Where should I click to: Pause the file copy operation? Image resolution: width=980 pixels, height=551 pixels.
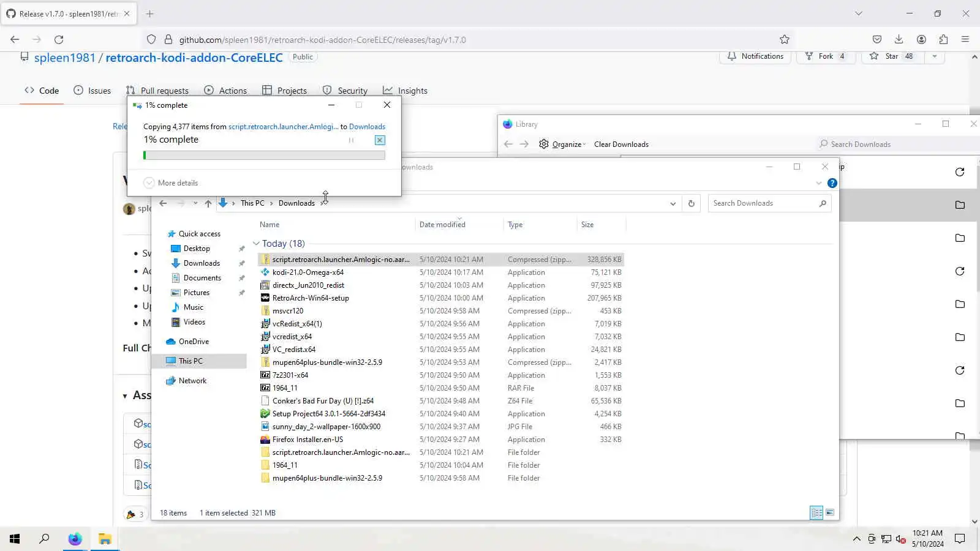click(x=351, y=140)
